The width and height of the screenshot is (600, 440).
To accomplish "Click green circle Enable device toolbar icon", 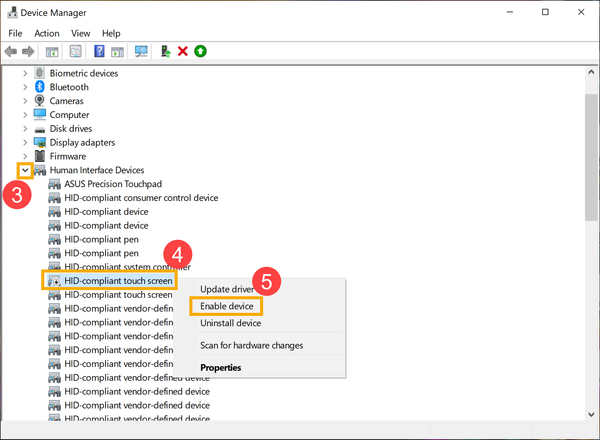I will coord(200,51).
